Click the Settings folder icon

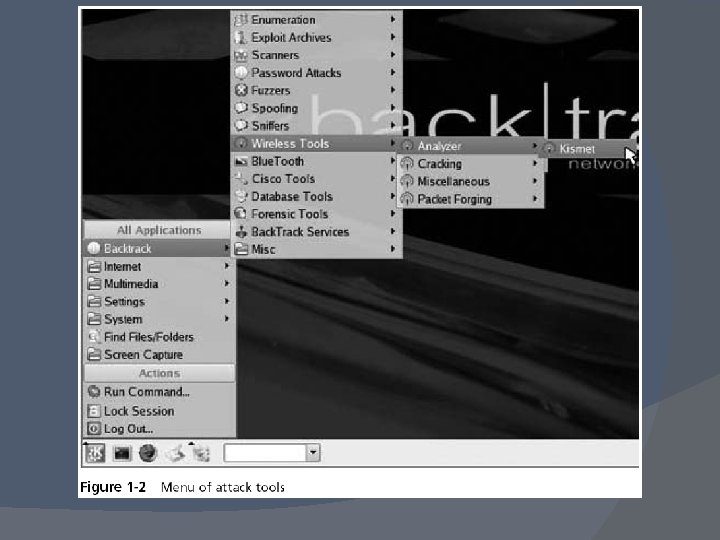(94, 302)
